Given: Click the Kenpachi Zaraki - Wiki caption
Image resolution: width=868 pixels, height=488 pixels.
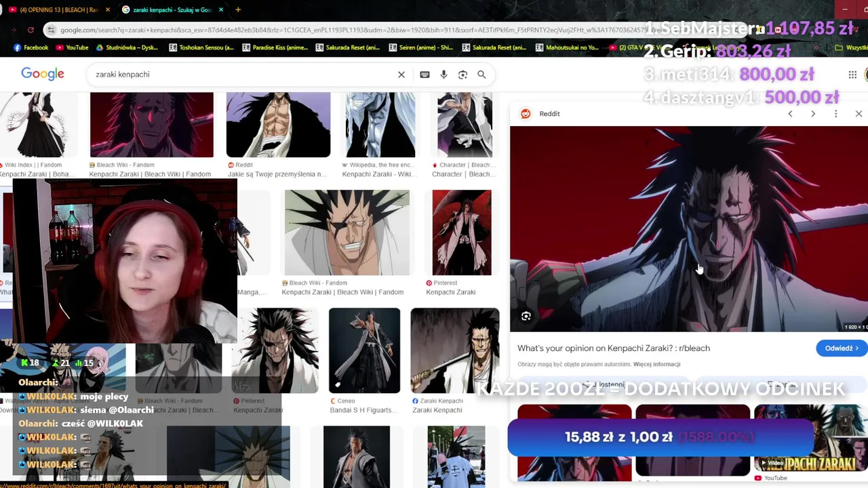Looking at the screenshot, I should pyautogui.click(x=378, y=174).
